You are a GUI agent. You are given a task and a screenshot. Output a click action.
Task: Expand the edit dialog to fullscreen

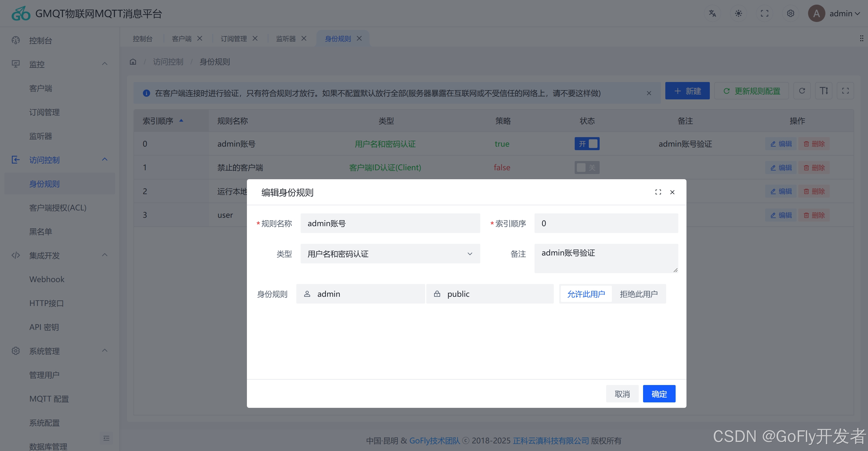tap(658, 192)
